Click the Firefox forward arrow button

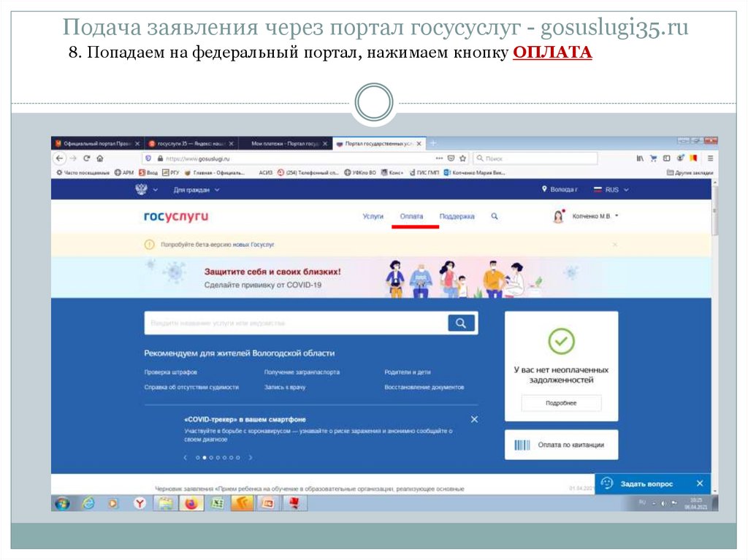point(73,158)
